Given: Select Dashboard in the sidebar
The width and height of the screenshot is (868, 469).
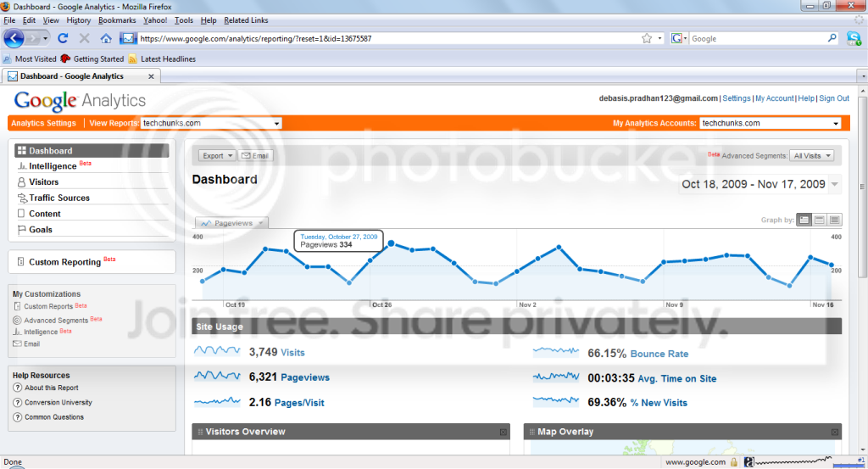Looking at the screenshot, I should click(x=92, y=151).
